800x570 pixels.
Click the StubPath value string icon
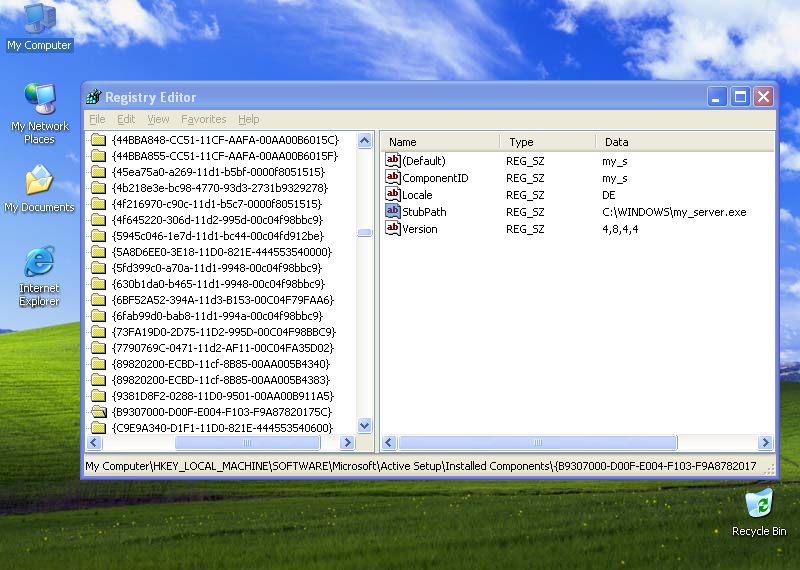click(392, 211)
